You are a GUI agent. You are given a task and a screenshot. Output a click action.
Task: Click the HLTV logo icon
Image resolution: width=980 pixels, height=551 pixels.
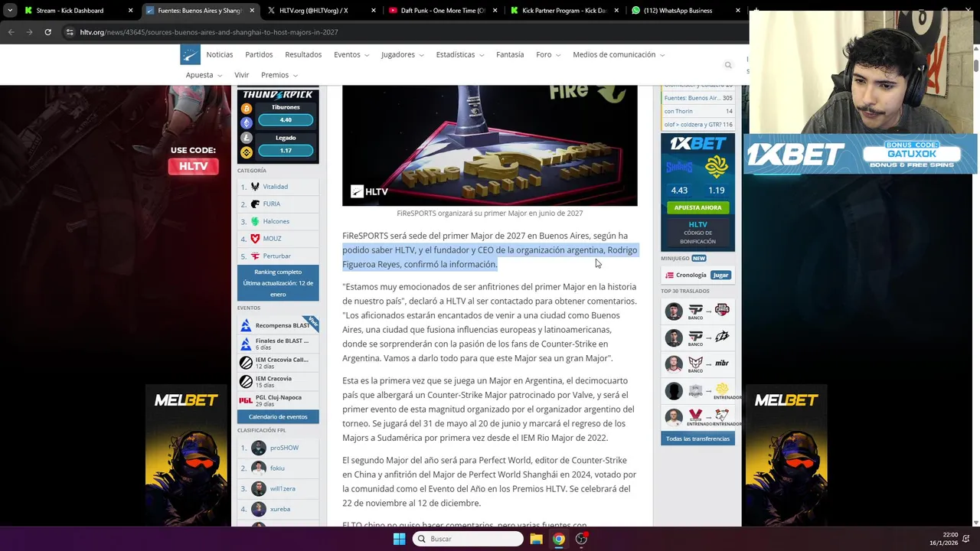(x=190, y=54)
